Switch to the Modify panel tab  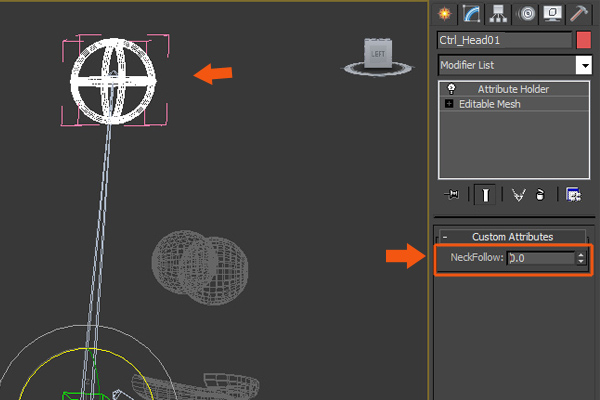pos(471,14)
